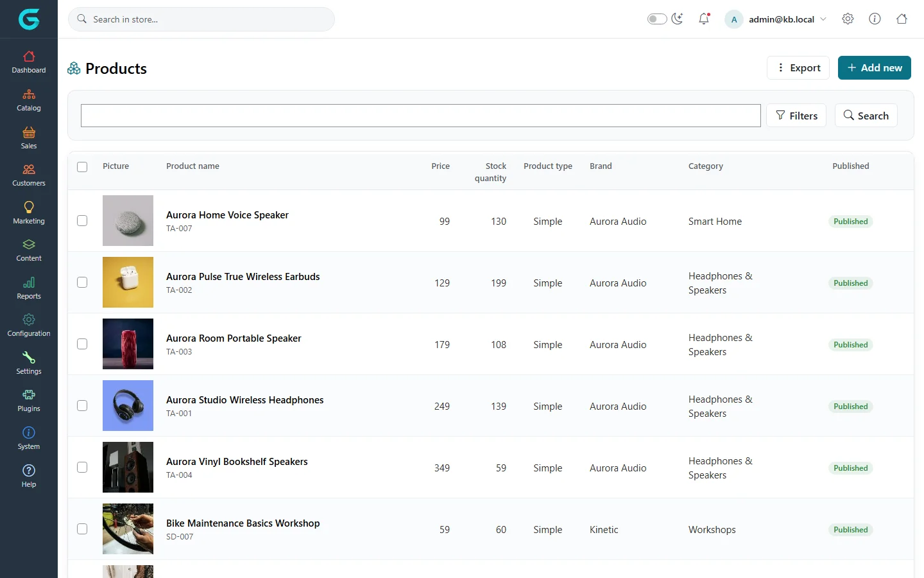
Task: Check the Aurora Studio Wireless Headphones checkbox
Action: pyautogui.click(x=82, y=406)
